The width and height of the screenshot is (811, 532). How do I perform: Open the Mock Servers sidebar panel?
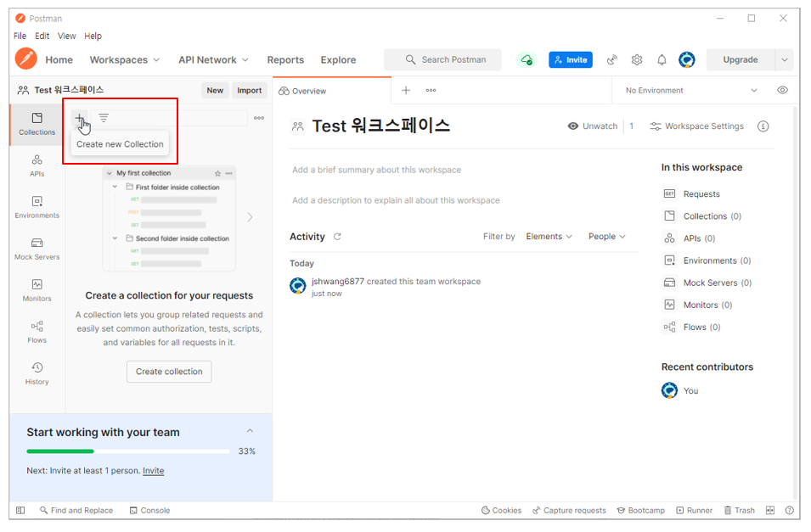coord(37,249)
